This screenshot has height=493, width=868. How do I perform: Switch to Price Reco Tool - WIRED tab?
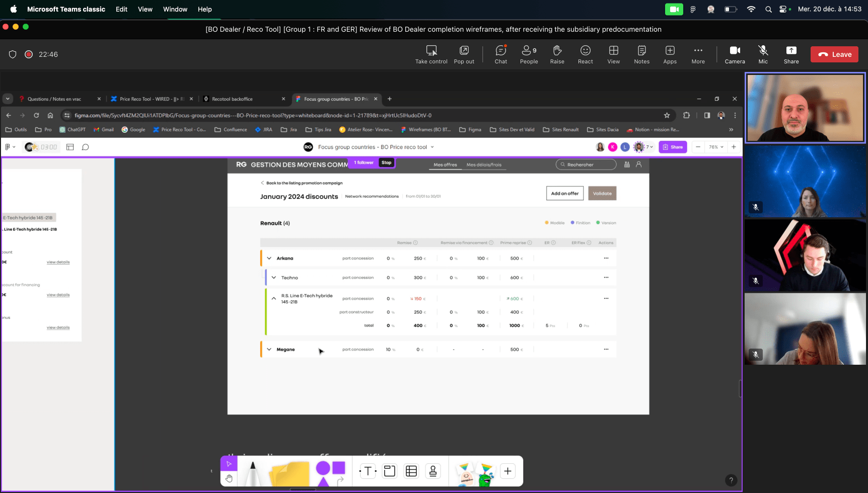(x=152, y=99)
